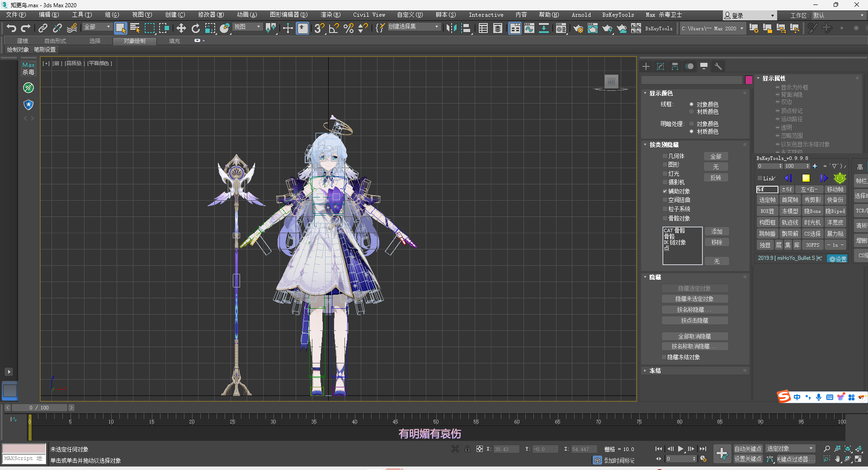This screenshot has width=868, height=470.
Task: Select 材质颜色 radio under 线框
Action: pyautogui.click(x=692, y=112)
